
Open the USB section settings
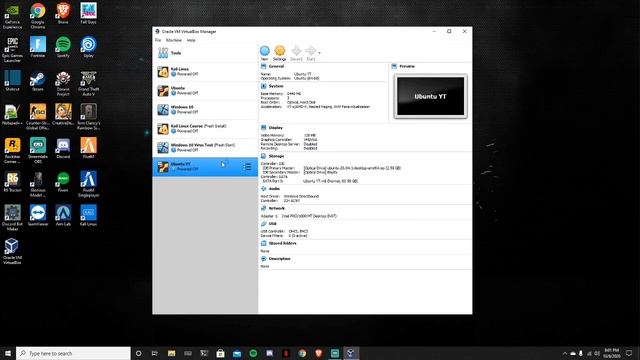click(273, 224)
